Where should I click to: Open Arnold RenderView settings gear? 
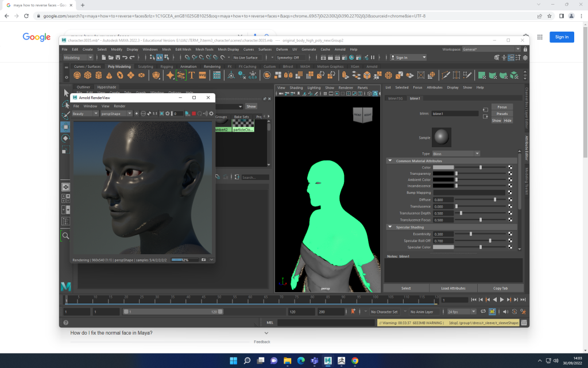[211, 113]
